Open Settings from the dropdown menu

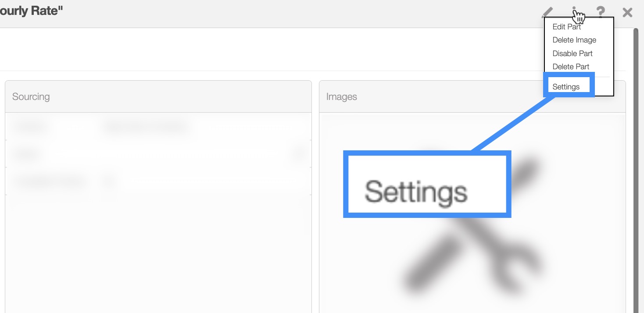coord(566,87)
